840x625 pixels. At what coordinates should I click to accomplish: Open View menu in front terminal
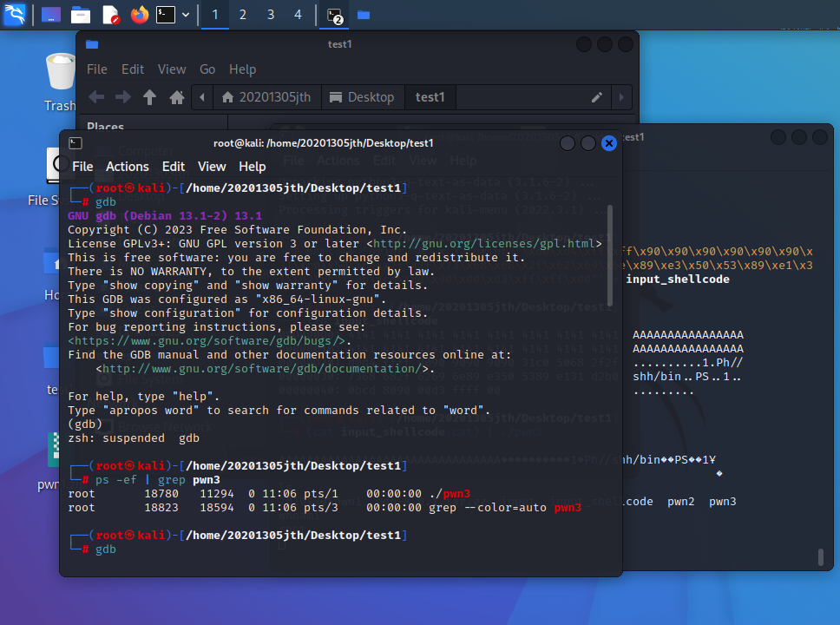click(212, 167)
